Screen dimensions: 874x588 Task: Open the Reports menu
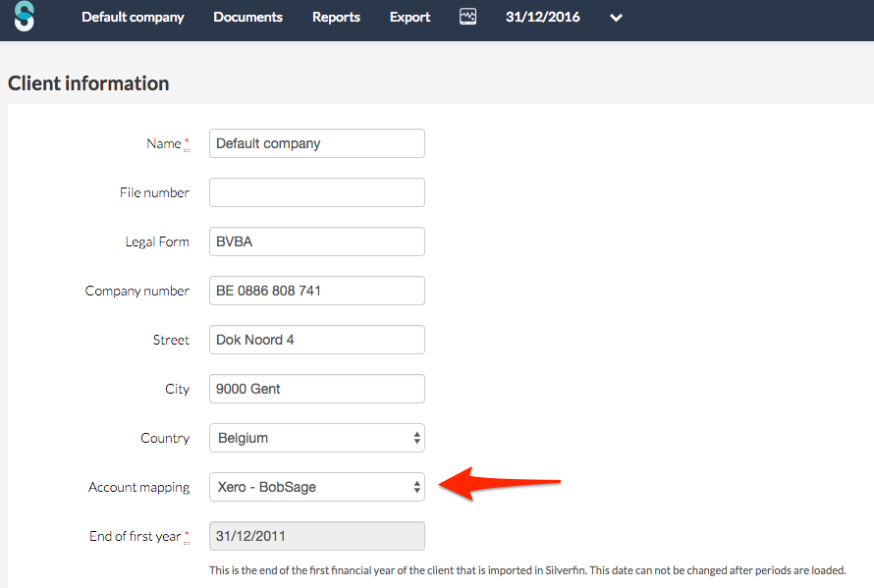[336, 18]
